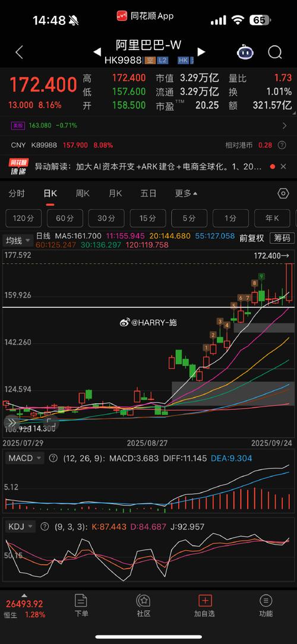
Task: Open 社区 community icon
Action: click(143, 601)
